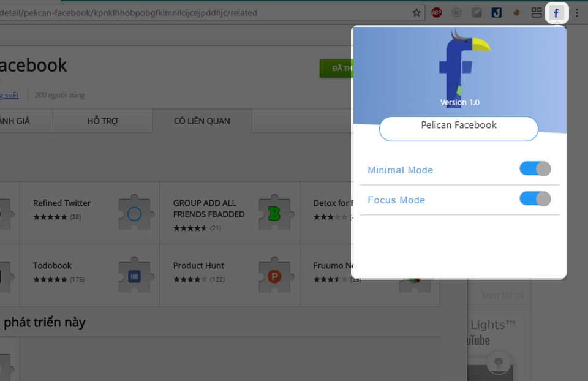
Task: Open the Pelican Facebook extension icon
Action: 557,13
